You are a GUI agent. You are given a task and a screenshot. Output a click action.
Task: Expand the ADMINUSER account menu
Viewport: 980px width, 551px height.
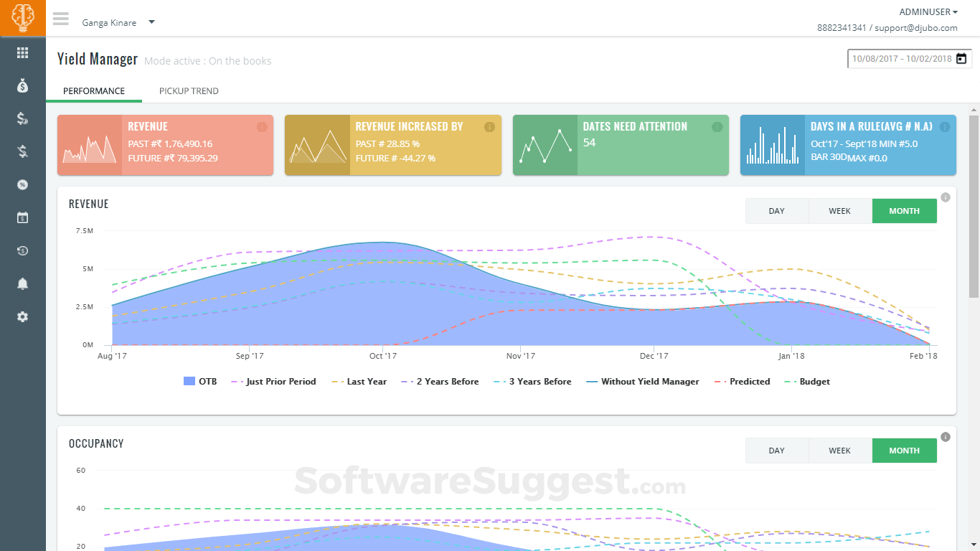click(x=927, y=11)
